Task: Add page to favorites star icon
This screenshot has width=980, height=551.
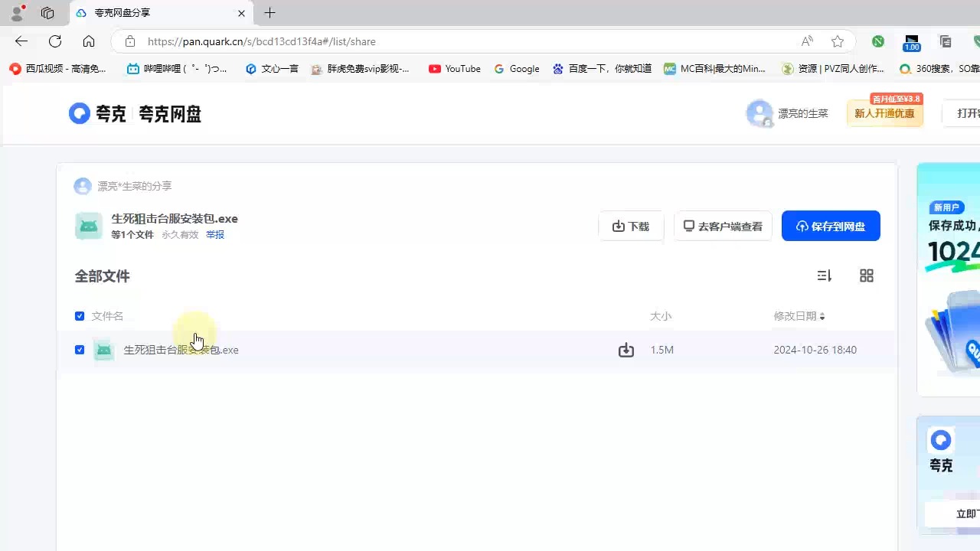Action: point(838,41)
